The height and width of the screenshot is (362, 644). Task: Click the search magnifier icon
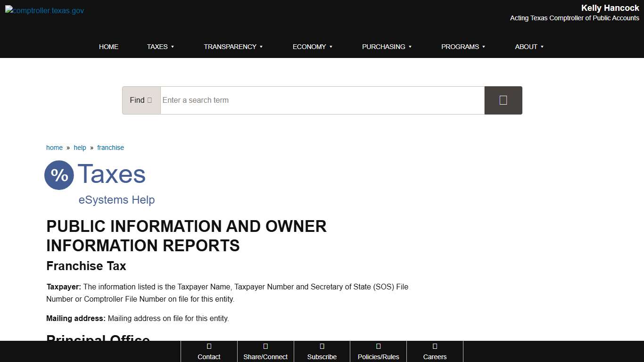coord(503,100)
